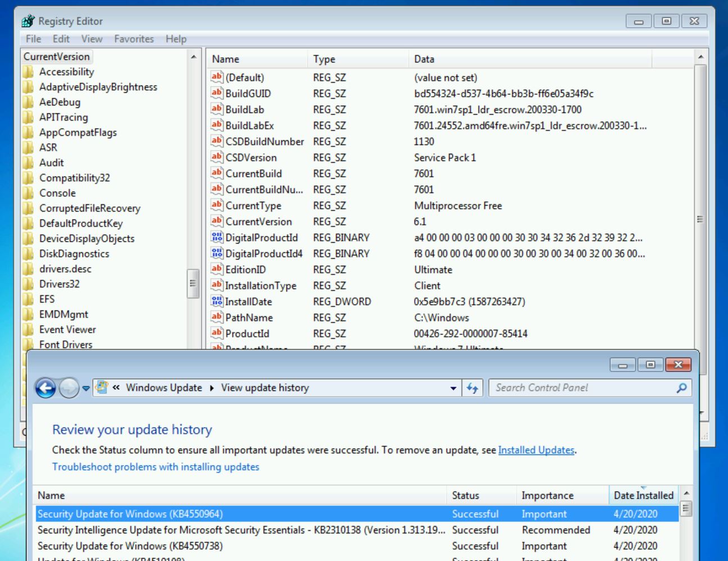Click the string value icon for (Default)
Screen dimensions: 728x561
[217, 77]
